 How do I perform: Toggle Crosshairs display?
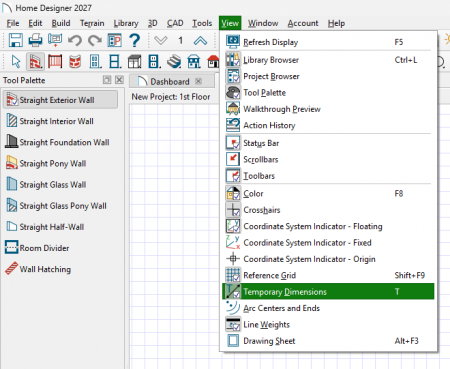tap(328, 210)
